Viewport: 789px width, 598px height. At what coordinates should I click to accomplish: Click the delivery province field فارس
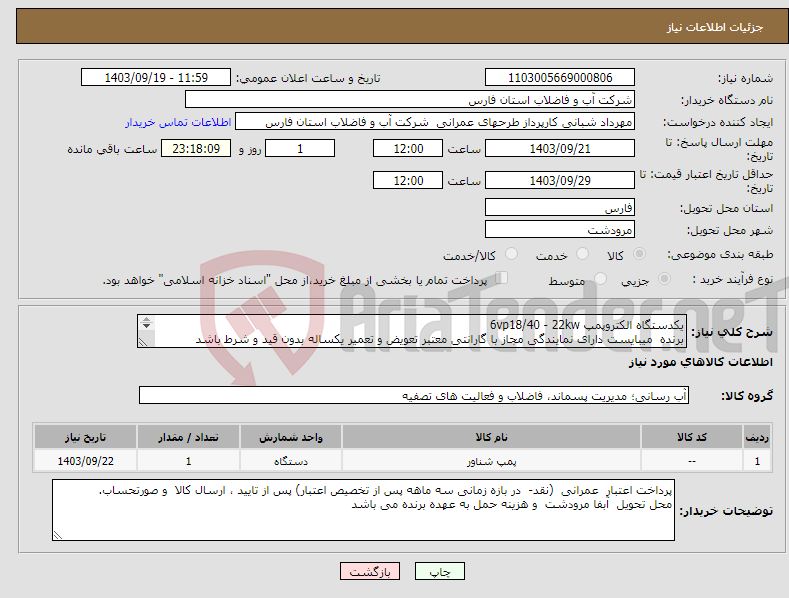pyautogui.click(x=560, y=207)
